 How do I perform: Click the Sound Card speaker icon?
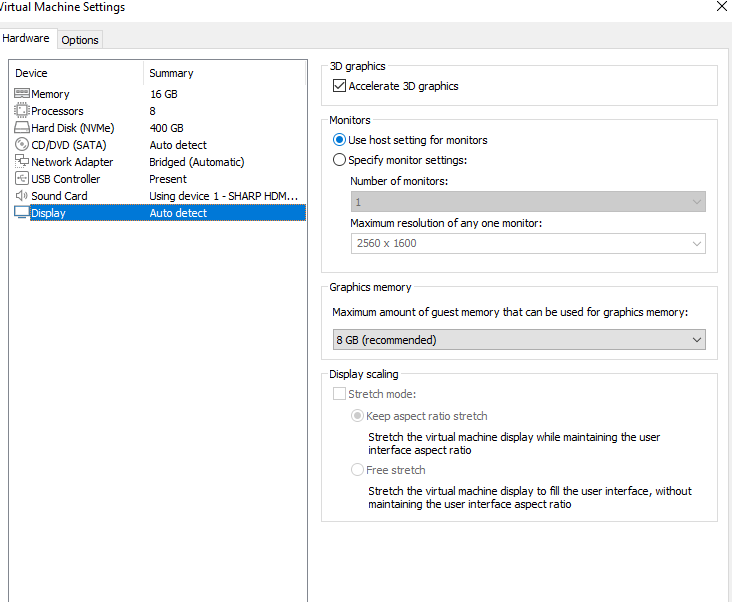(22, 196)
